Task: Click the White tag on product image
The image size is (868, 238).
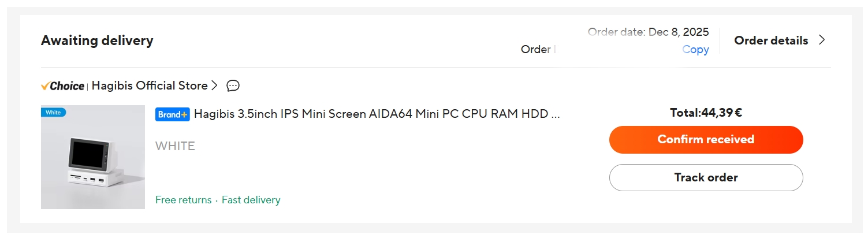Action: tap(53, 112)
